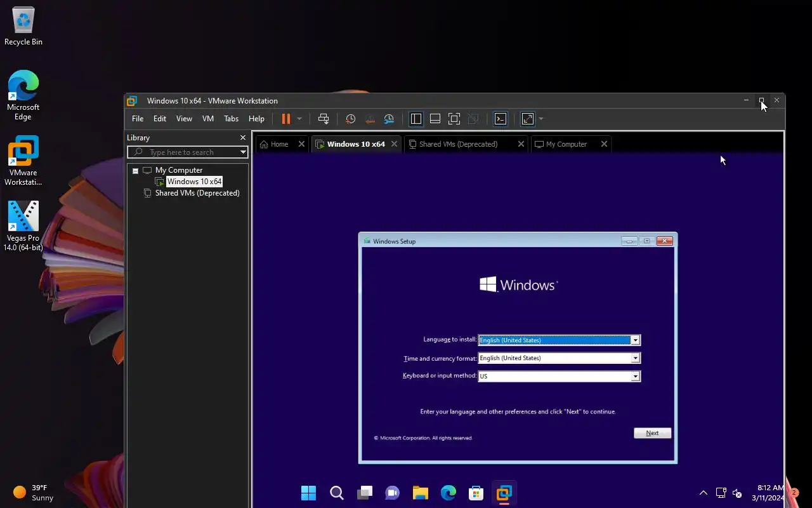The image size is (812, 508).
Task: Close the Windows 10 x64 tab
Action: pos(394,144)
